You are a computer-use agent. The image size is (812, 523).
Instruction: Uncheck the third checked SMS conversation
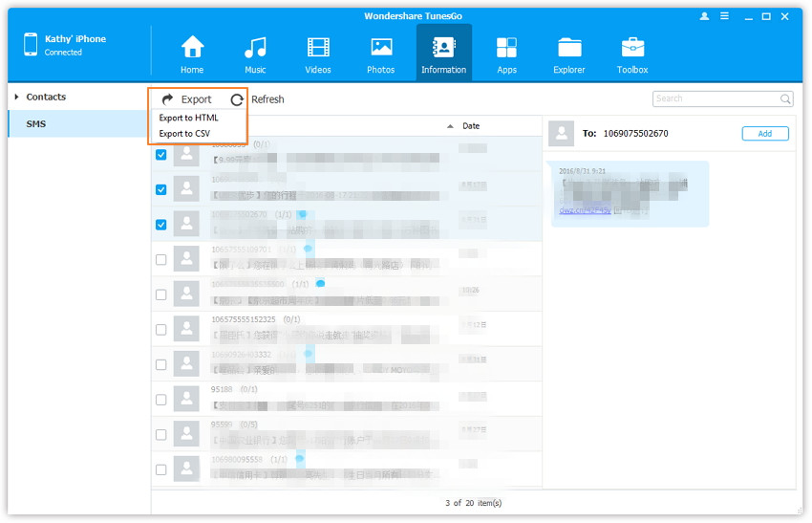(x=160, y=225)
